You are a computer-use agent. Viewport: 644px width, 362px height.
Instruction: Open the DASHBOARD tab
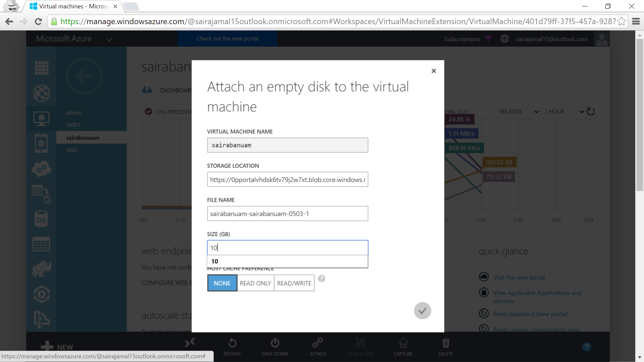(175, 90)
